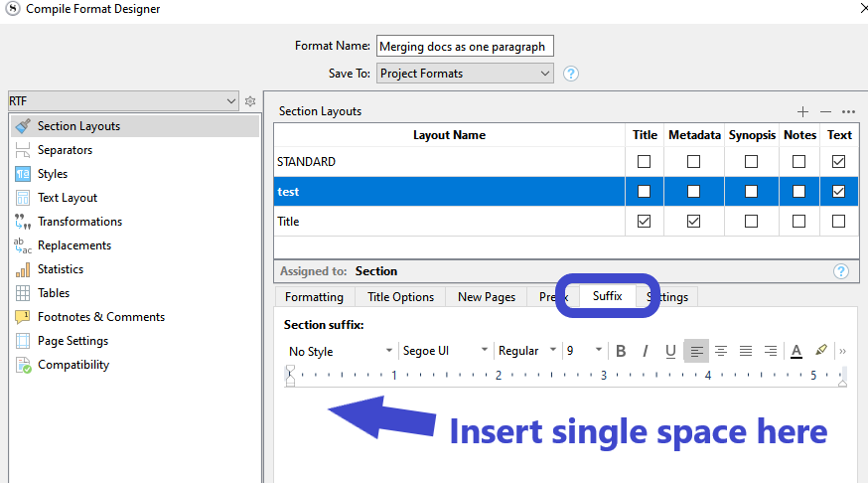
Task: Apply underline using the U icon
Action: (x=670, y=351)
